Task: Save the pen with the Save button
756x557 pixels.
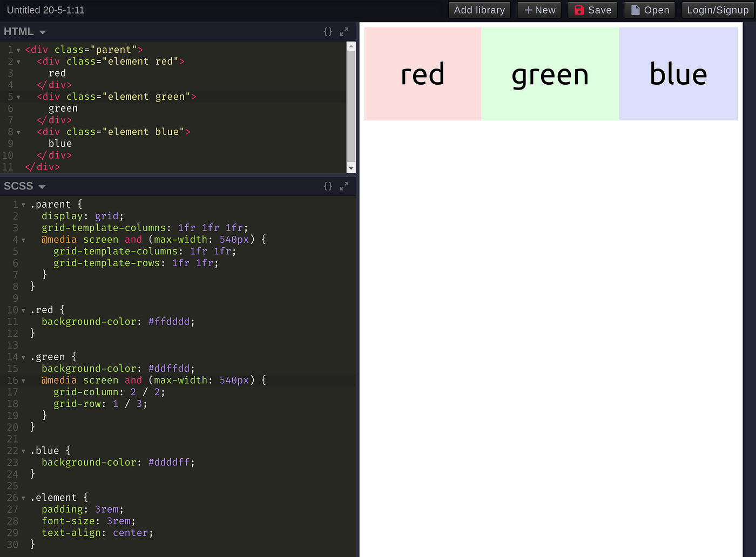Action: pos(592,10)
